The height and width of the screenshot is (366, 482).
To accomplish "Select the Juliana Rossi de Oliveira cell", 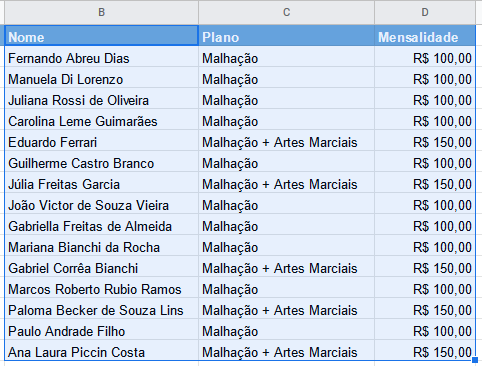I will pos(102,99).
